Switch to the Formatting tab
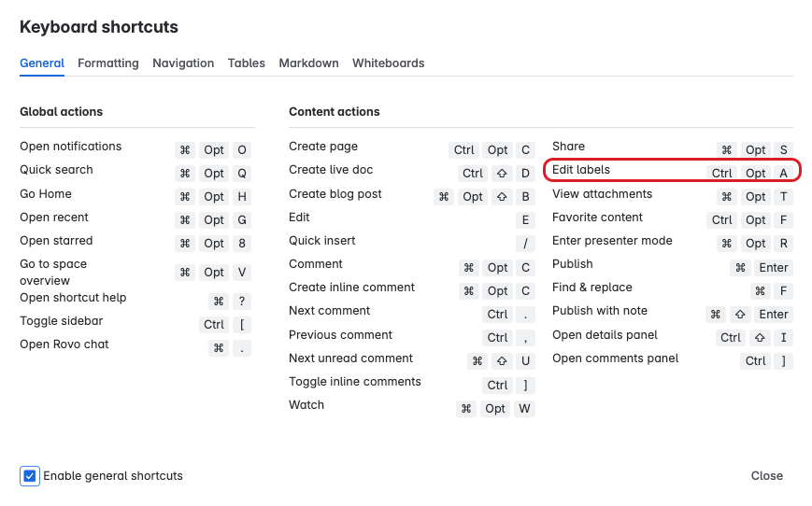 pyautogui.click(x=108, y=63)
